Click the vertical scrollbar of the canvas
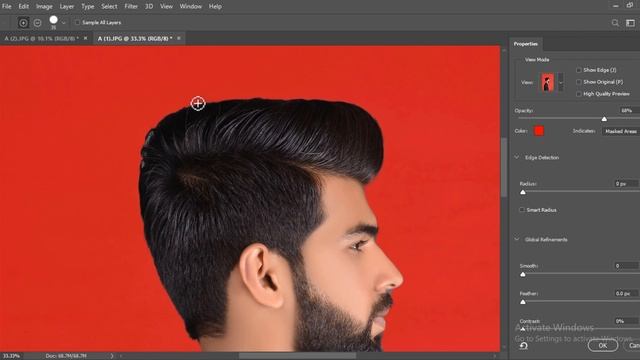 pyautogui.click(x=504, y=167)
